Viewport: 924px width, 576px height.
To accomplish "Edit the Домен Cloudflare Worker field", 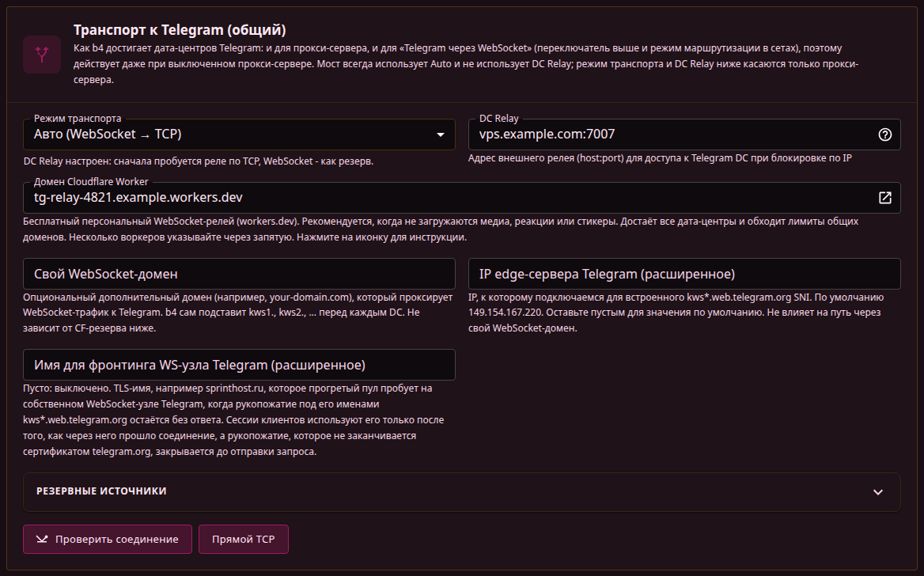I will (x=461, y=198).
